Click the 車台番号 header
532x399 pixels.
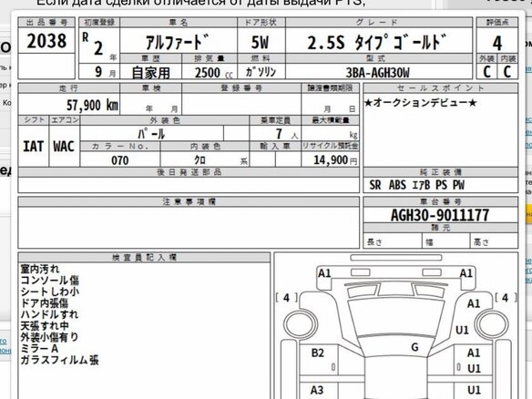[x=440, y=202]
